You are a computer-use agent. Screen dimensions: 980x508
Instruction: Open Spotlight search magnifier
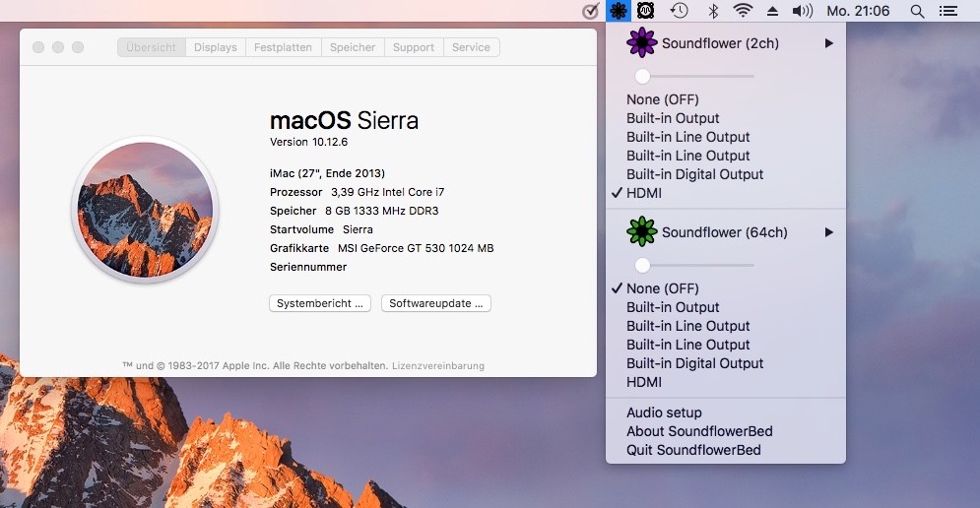pos(917,11)
